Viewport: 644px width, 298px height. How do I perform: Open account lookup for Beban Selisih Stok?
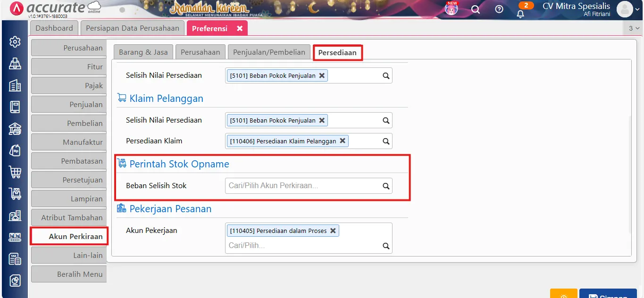pos(386,185)
